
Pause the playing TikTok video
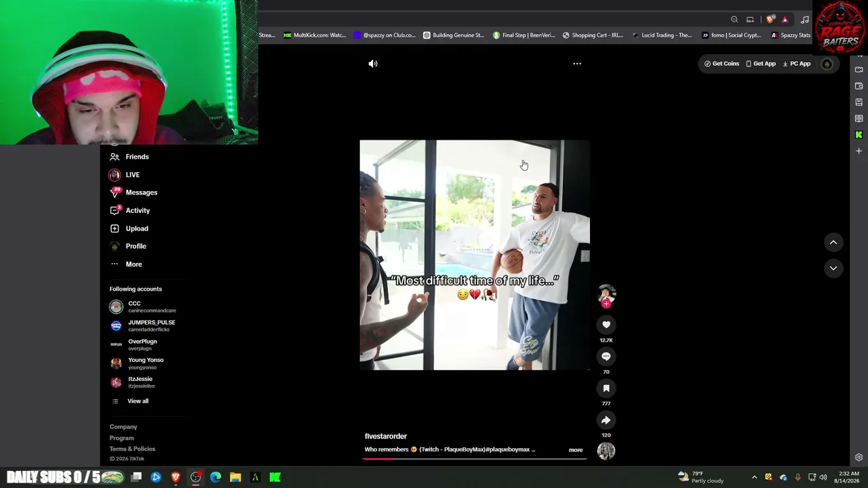pos(475,256)
